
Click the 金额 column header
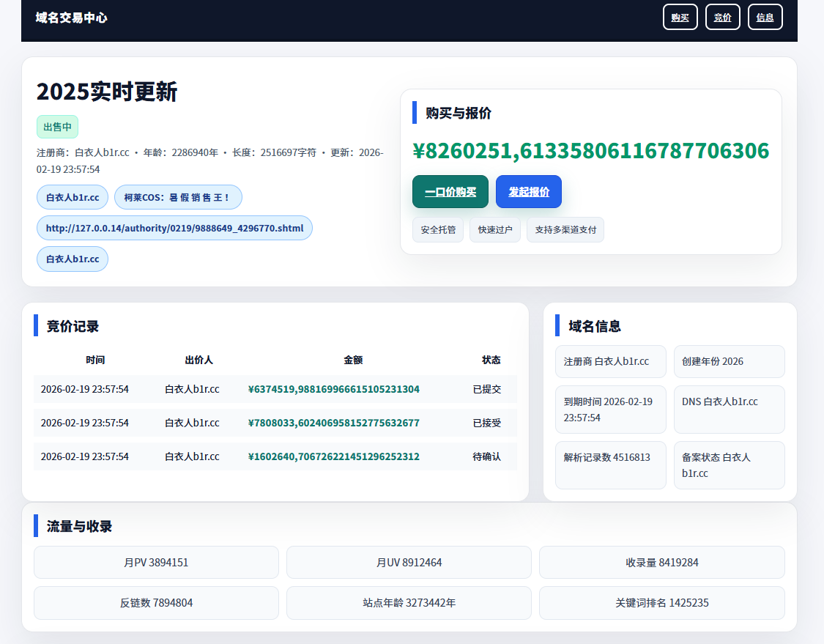pyautogui.click(x=352, y=360)
